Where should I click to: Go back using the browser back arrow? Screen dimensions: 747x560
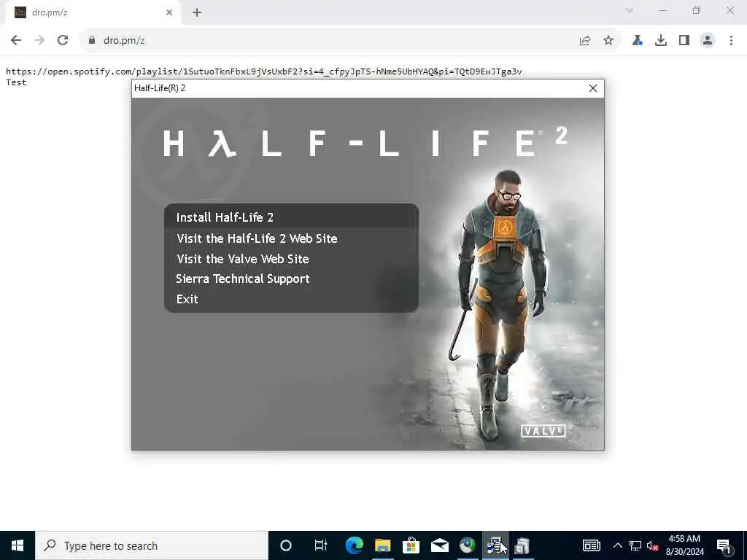(16, 41)
